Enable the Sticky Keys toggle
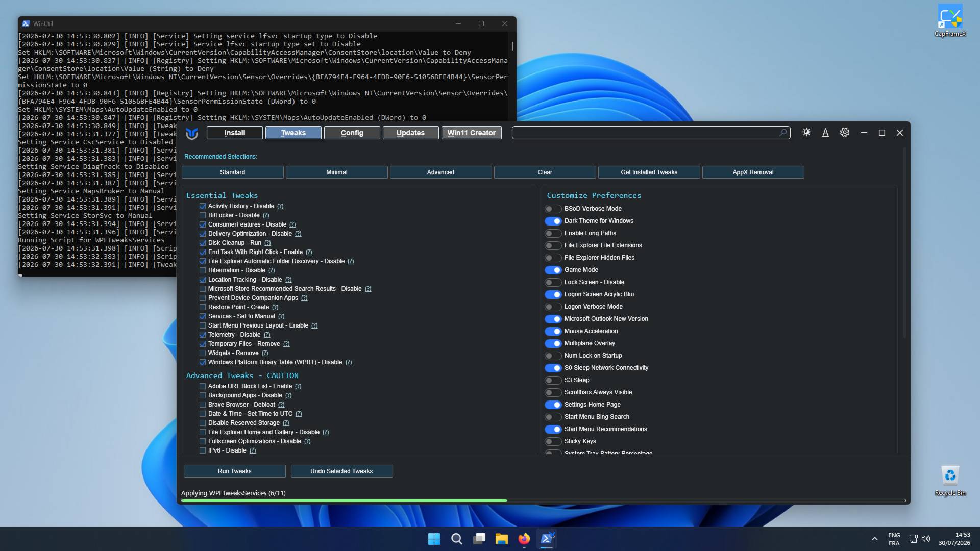 [553, 441]
